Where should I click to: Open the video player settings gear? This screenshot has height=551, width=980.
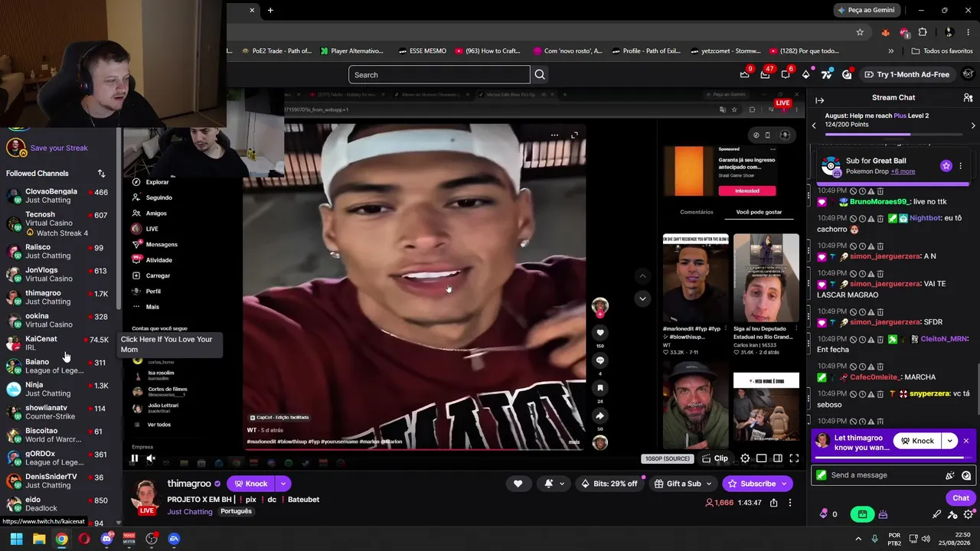click(x=745, y=458)
